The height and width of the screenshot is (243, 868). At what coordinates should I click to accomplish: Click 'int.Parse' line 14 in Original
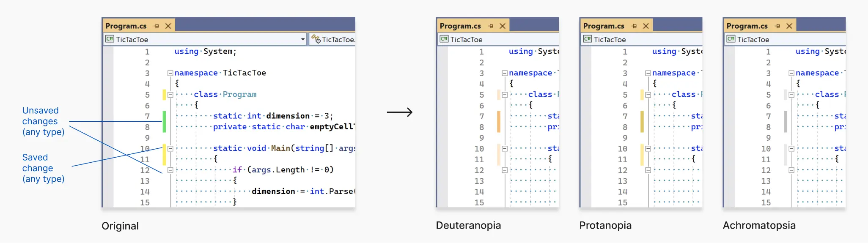304,191
